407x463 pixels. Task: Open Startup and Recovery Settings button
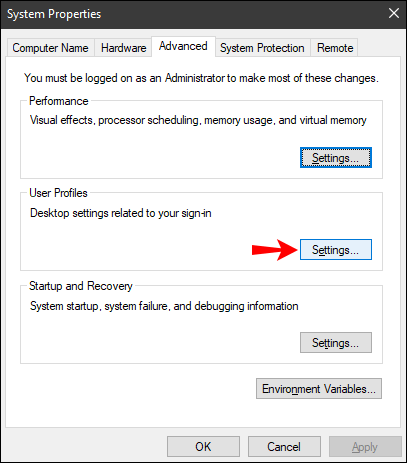point(336,343)
